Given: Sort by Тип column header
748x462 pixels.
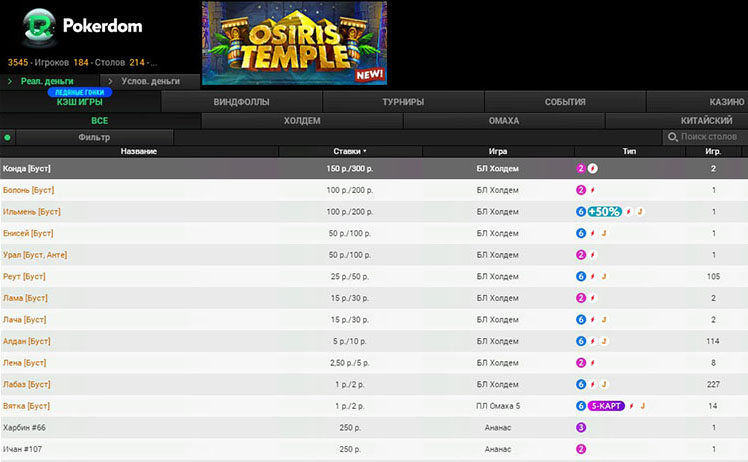Looking at the screenshot, I should tap(629, 151).
